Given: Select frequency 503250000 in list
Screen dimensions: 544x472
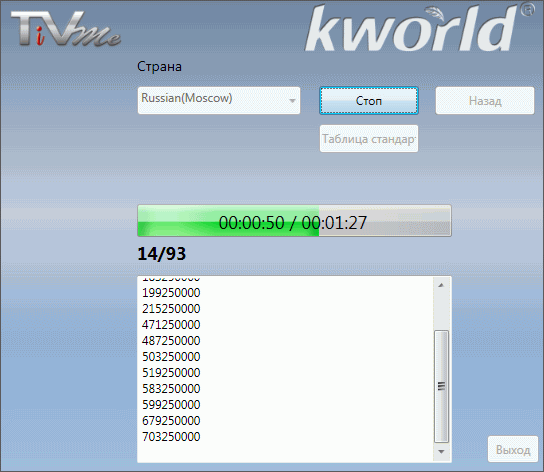Looking at the screenshot, I should 171,356.
